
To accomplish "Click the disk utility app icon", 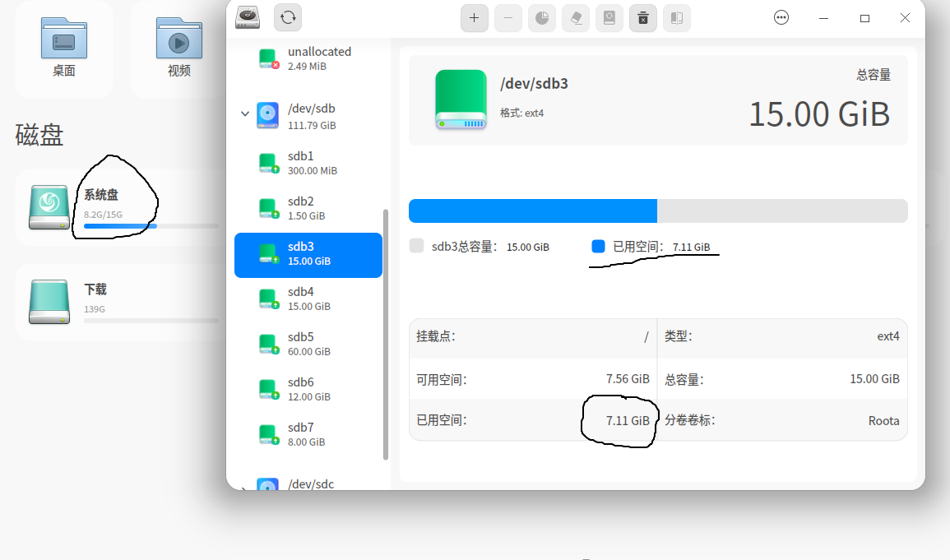I will coord(248,17).
